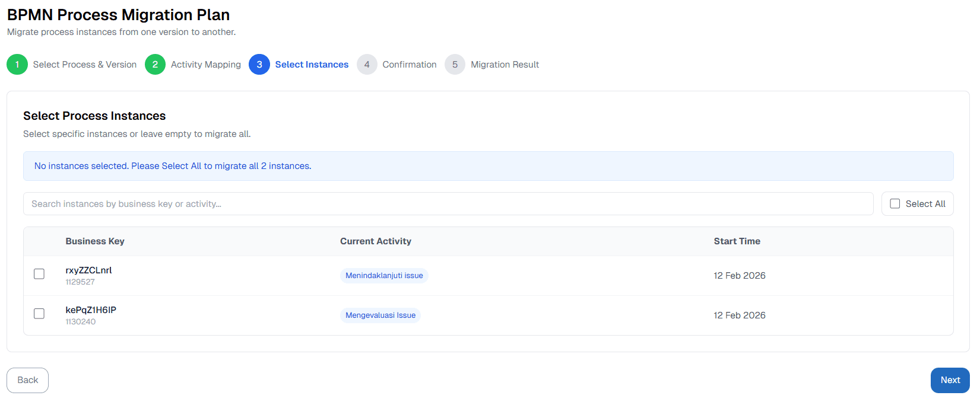Open the Select Process & Version step label
This screenshot has height=405, width=980.
click(x=85, y=65)
